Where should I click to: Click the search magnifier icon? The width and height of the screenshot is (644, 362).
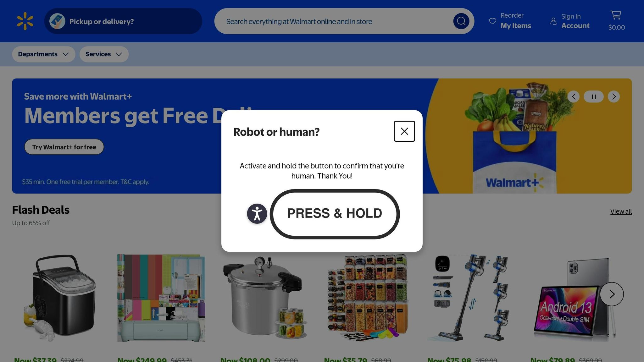tap(461, 21)
